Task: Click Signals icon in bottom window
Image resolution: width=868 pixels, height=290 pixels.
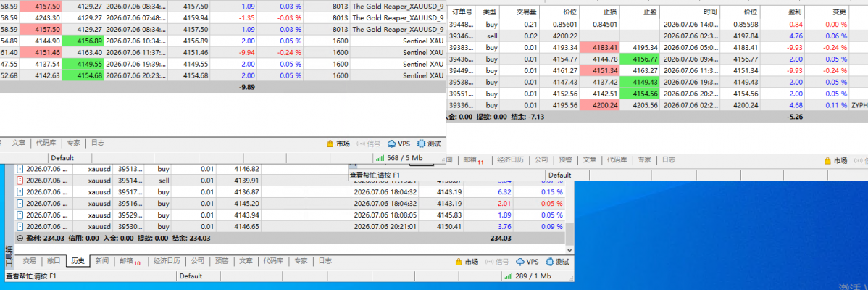Action: (x=488, y=262)
